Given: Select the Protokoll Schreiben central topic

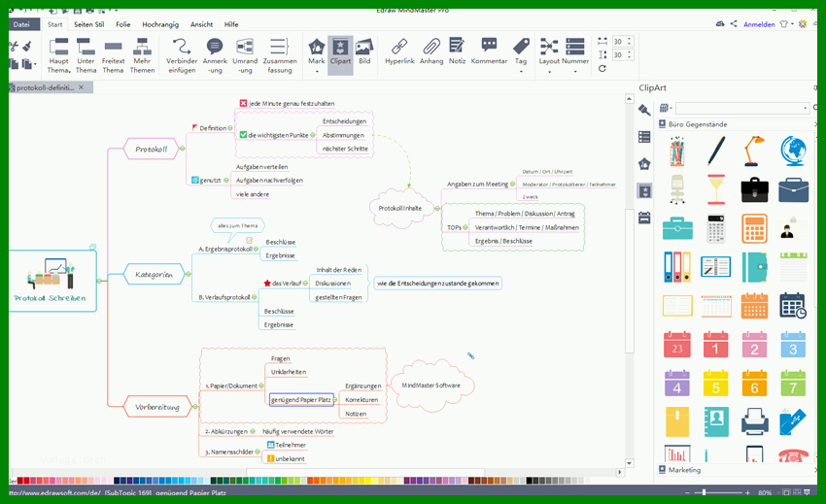Looking at the screenshot, I should coord(51,281).
